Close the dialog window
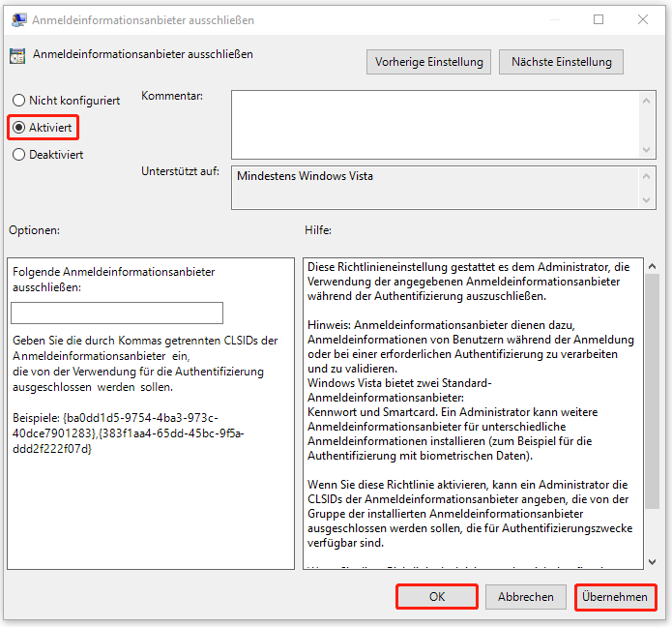672x627 pixels. tap(642, 19)
